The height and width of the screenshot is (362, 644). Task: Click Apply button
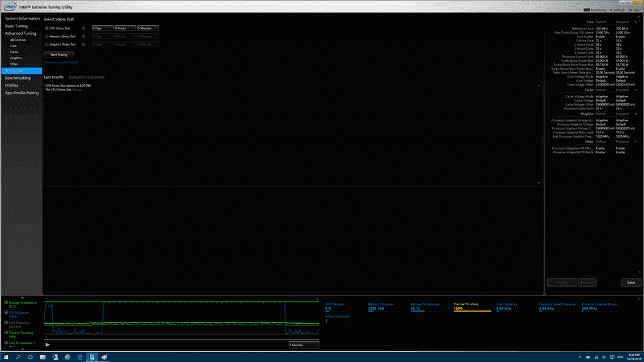(562, 282)
